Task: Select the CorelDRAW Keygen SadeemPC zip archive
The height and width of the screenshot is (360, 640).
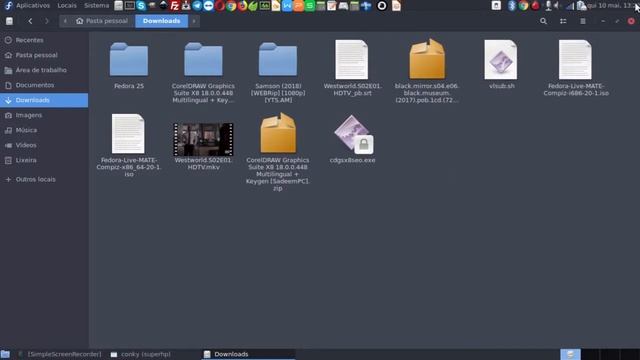Action: tap(278, 133)
